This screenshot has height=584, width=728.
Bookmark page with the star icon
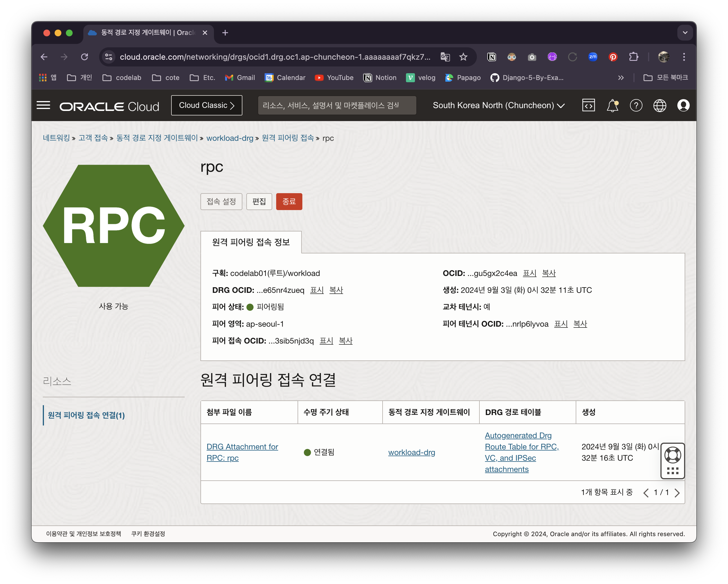coord(463,57)
